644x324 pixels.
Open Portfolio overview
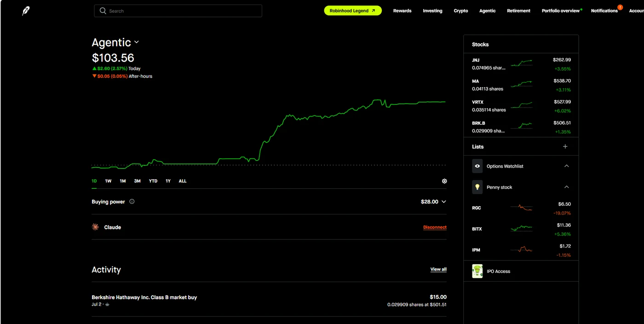(x=561, y=11)
